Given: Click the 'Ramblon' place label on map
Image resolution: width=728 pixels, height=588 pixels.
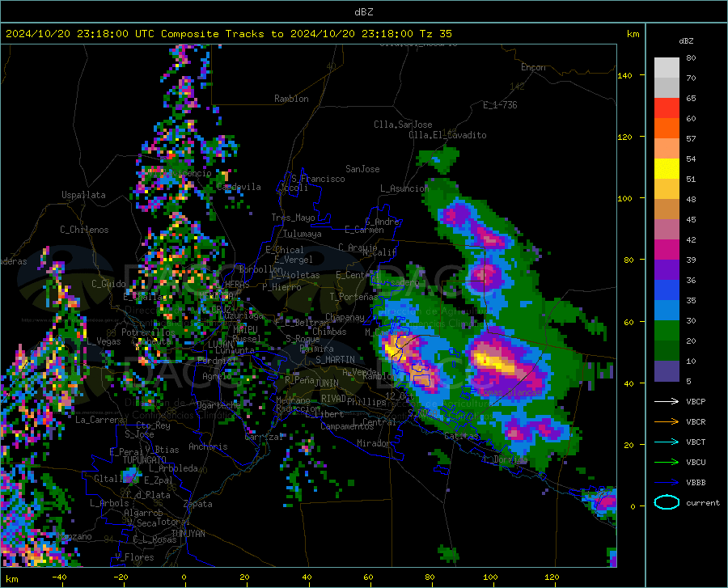Looking at the screenshot, I should [x=291, y=99].
